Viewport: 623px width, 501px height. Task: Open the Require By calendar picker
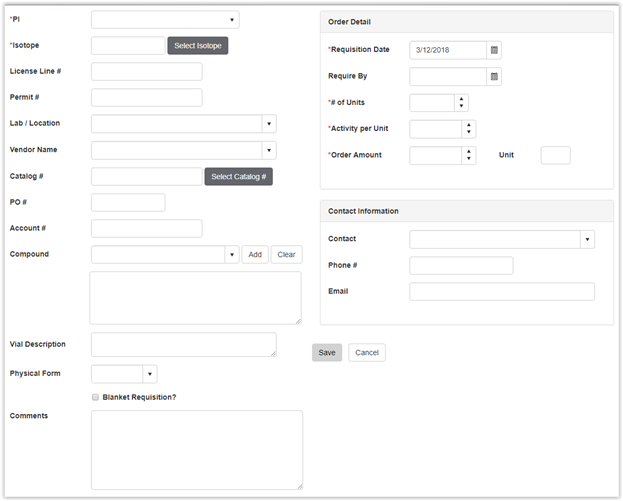(x=494, y=76)
